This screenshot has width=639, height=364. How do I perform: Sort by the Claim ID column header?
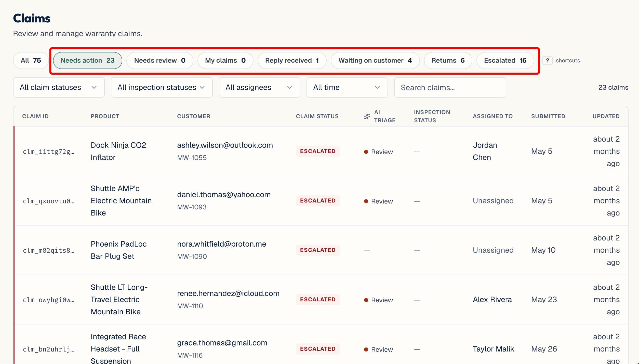click(35, 116)
